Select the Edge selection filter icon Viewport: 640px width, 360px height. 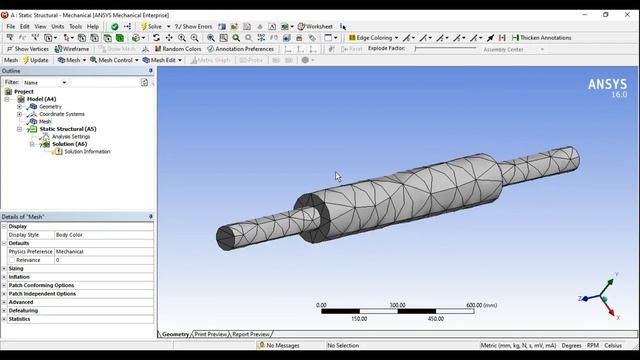tap(94, 38)
